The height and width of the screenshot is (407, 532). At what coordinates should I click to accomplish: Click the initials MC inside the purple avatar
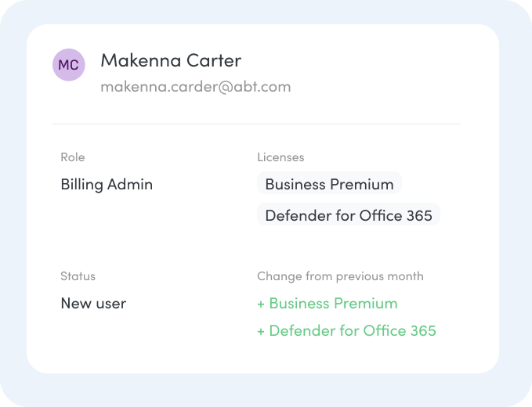click(x=68, y=65)
